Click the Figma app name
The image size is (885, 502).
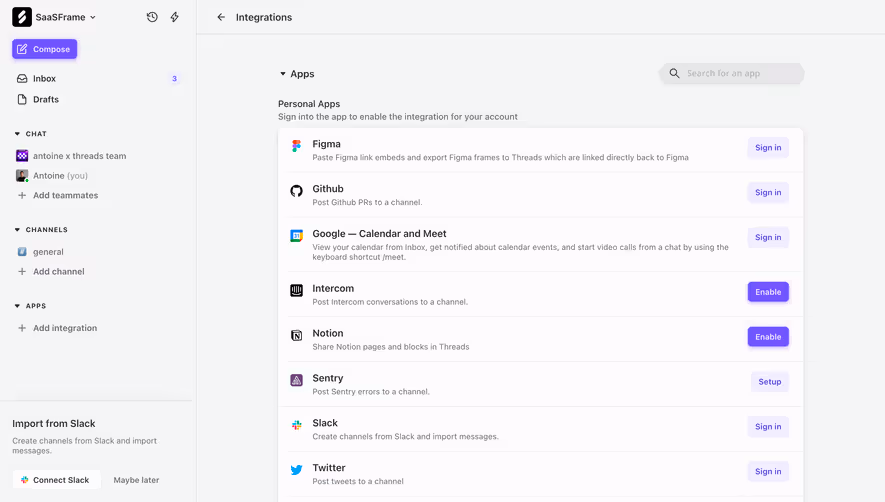[326, 144]
